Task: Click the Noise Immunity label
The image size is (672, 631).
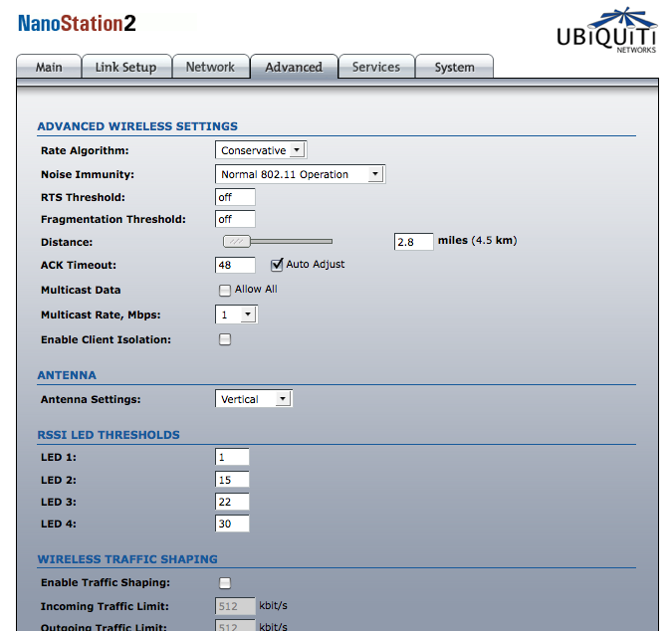Action: point(88,174)
